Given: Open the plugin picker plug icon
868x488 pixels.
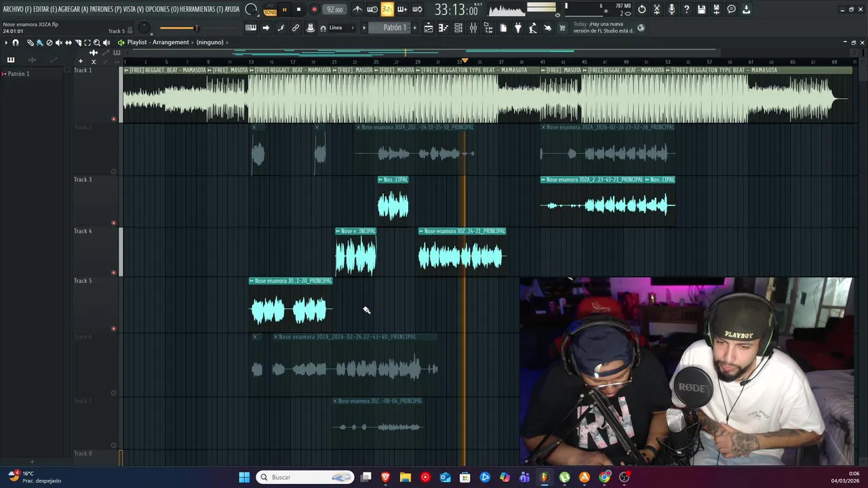Looking at the screenshot, I should click(x=517, y=28).
